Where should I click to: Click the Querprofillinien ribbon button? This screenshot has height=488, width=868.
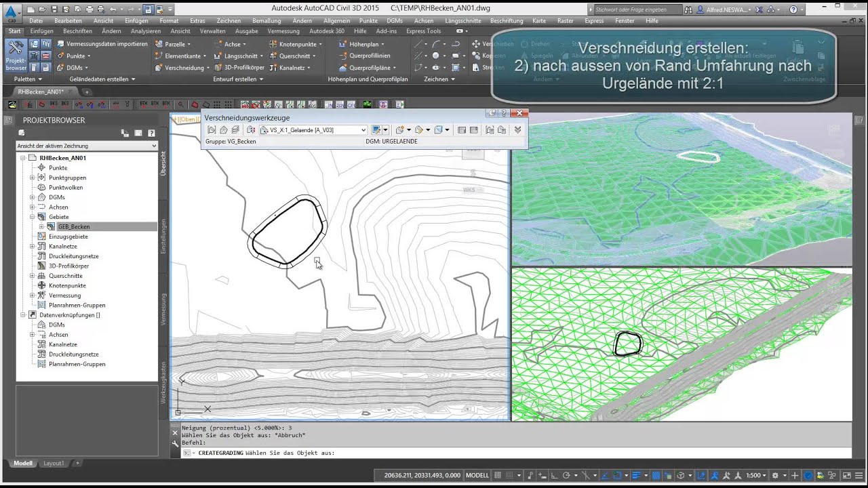[364, 56]
